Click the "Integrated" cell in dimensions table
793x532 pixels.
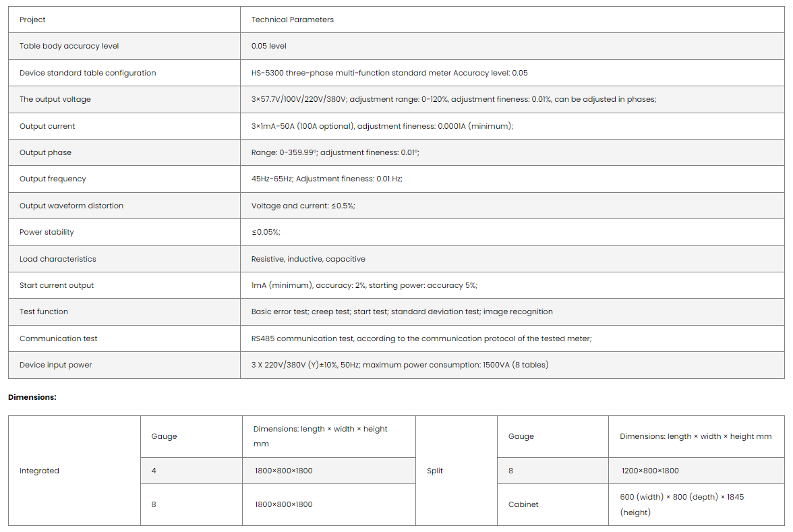[x=39, y=471]
